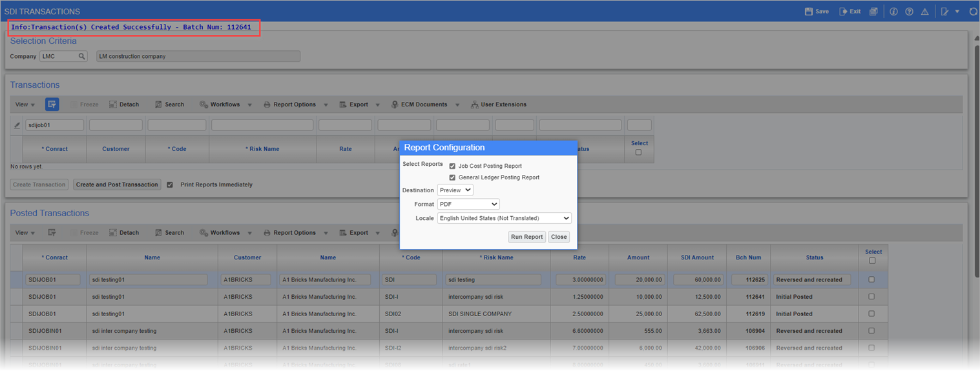Click Detach in Posted Transactions toolbar
The image size is (980, 371).
click(124, 233)
